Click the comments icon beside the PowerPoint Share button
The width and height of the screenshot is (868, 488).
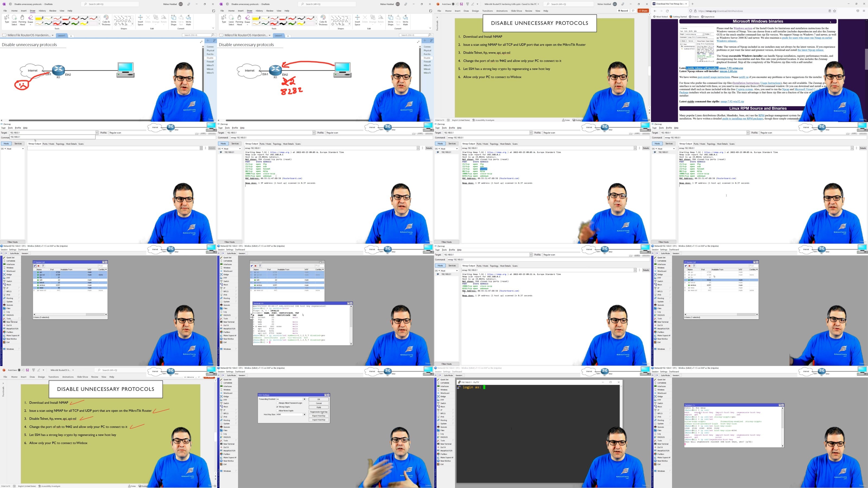[x=633, y=11]
